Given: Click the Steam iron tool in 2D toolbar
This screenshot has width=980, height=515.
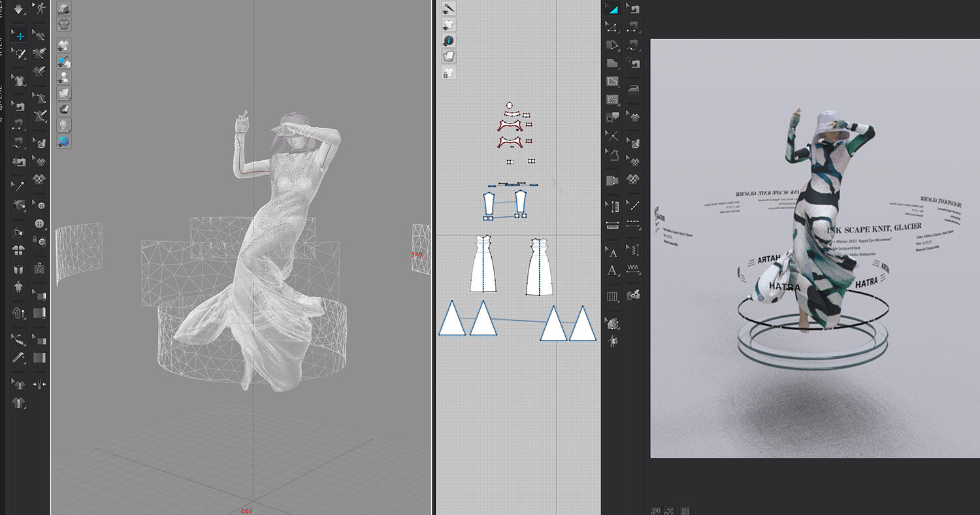Looking at the screenshot, I should pos(634,90).
